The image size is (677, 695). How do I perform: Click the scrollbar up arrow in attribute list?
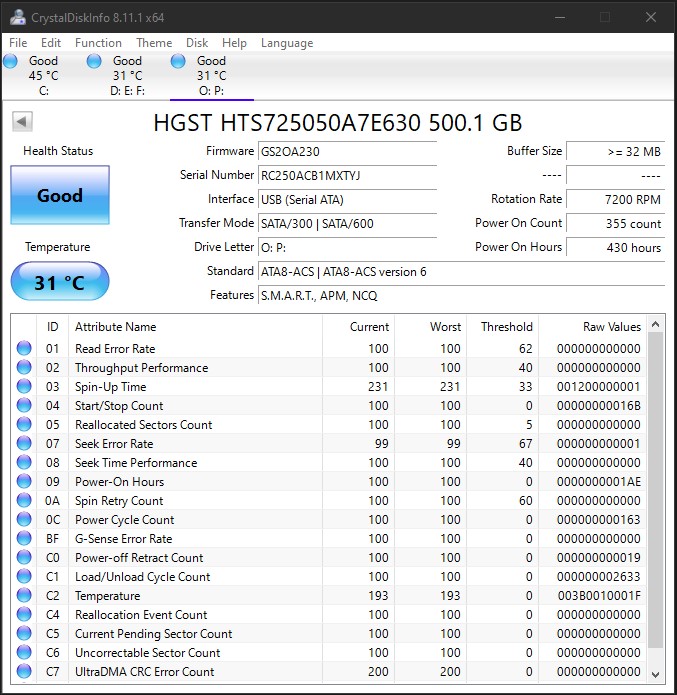656,324
